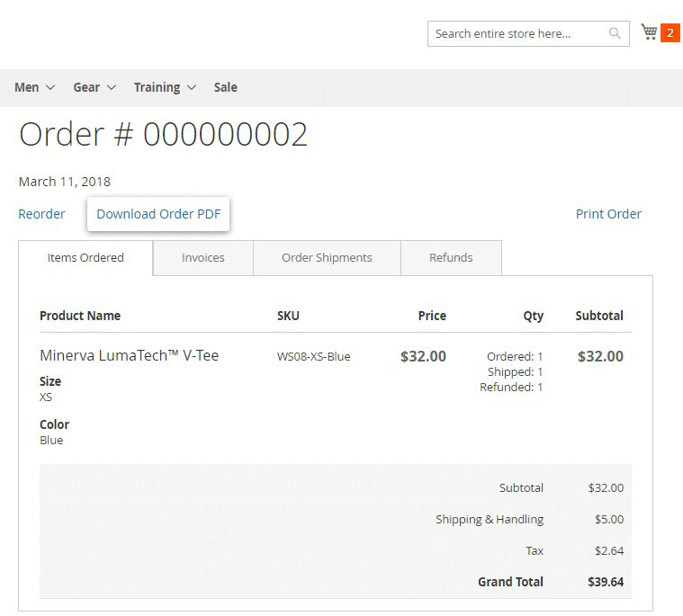Image resolution: width=683 pixels, height=616 pixels.
Task: Switch to the Refunds tab
Action: (x=451, y=257)
